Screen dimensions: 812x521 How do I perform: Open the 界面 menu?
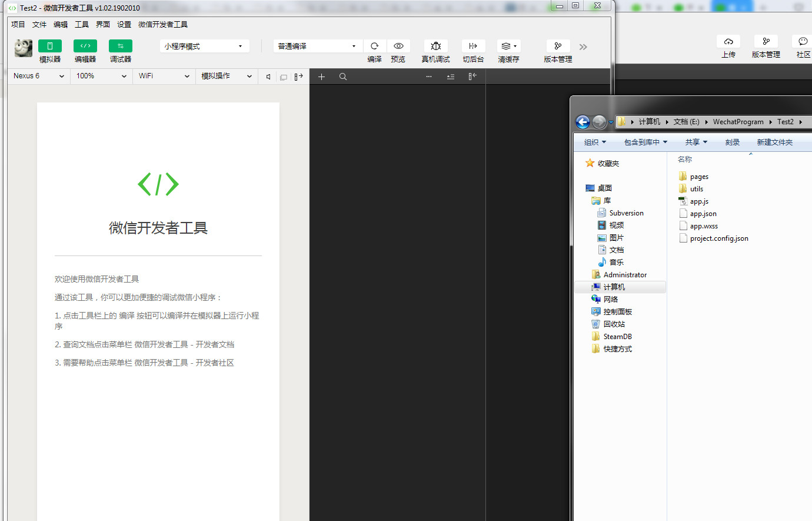pyautogui.click(x=103, y=24)
